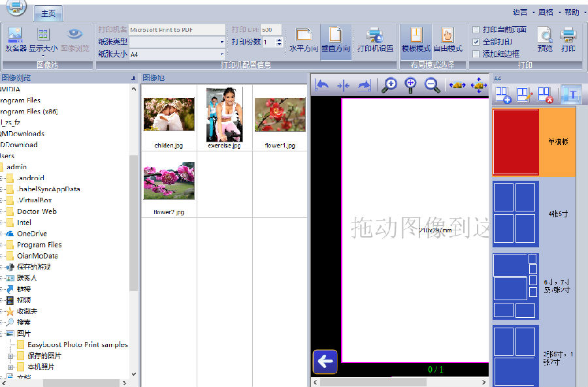This screenshot has width=588, height=387.
Task: Click the blue back arrow button
Action: point(325,362)
